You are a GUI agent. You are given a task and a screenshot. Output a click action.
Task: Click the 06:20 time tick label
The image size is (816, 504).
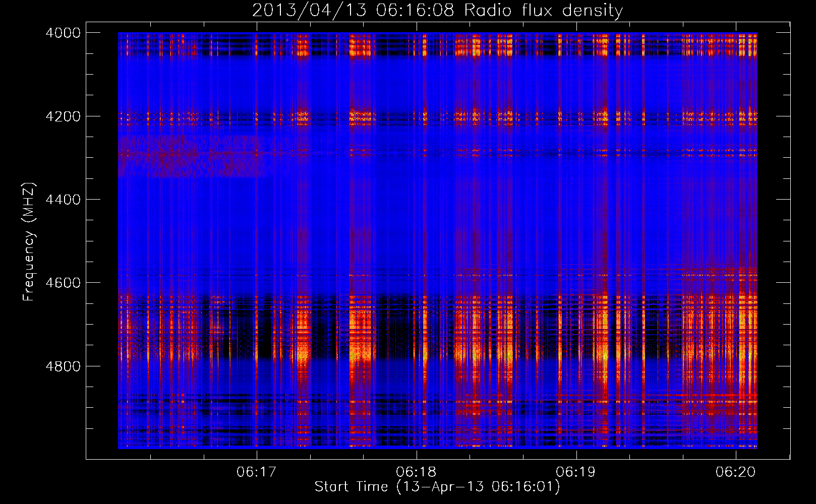(x=736, y=472)
